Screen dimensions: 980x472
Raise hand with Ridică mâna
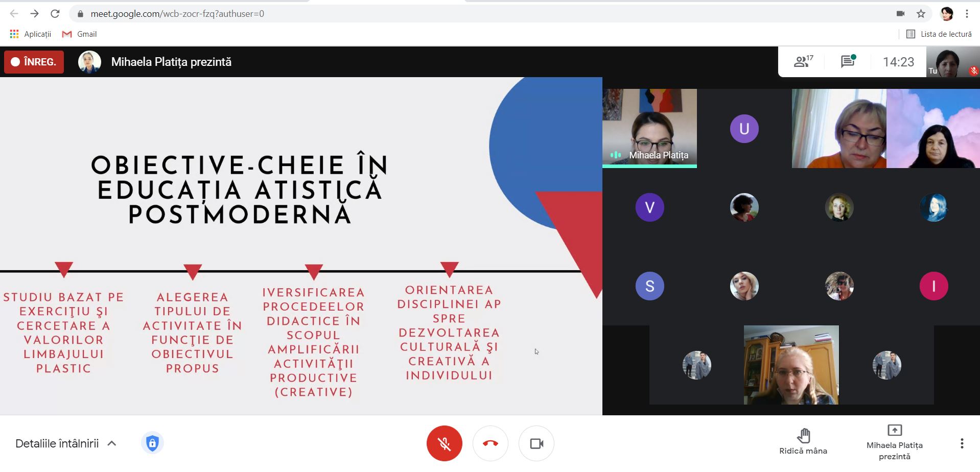803,441
